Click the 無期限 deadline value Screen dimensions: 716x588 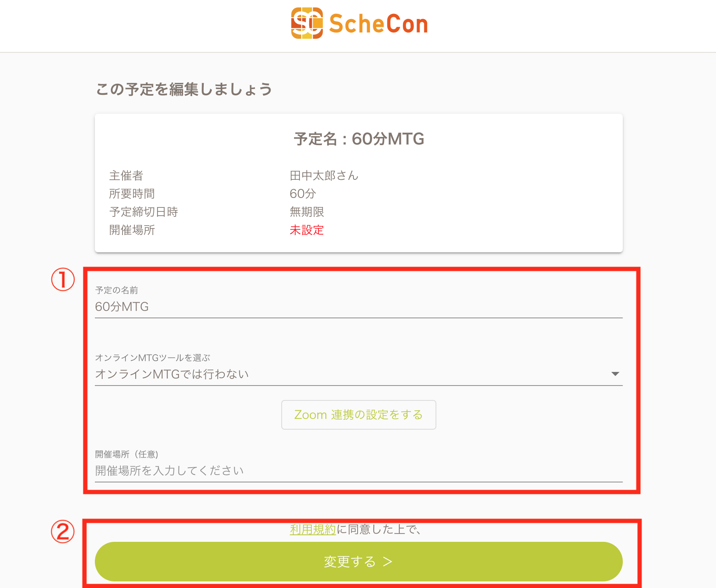coord(307,212)
